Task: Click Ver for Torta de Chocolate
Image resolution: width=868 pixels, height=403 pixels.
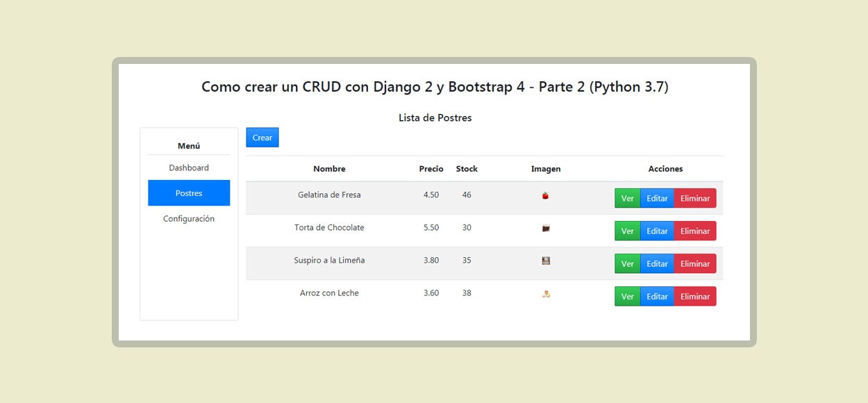Action: (628, 231)
